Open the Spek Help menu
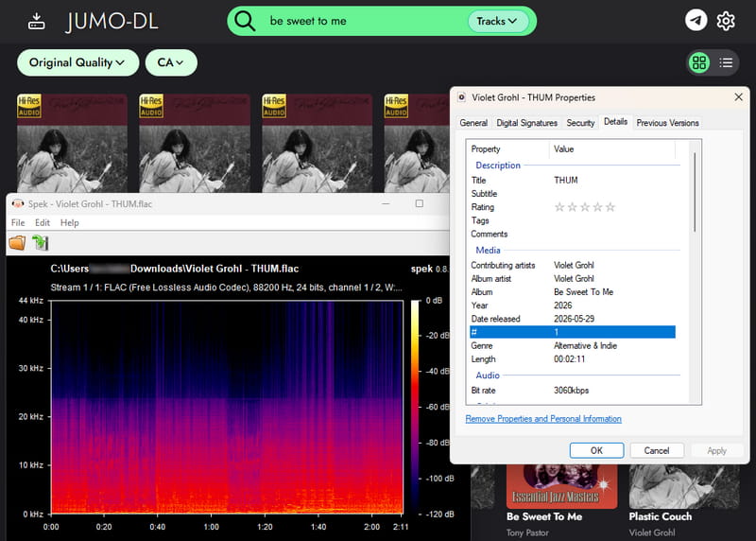 pyautogui.click(x=69, y=223)
